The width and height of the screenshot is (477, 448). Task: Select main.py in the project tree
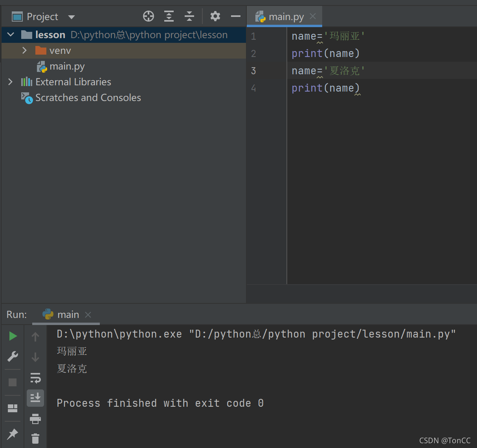61,66
